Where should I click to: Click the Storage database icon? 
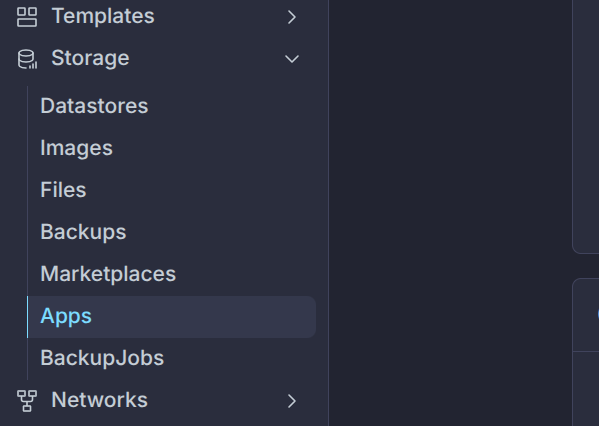tap(27, 59)
